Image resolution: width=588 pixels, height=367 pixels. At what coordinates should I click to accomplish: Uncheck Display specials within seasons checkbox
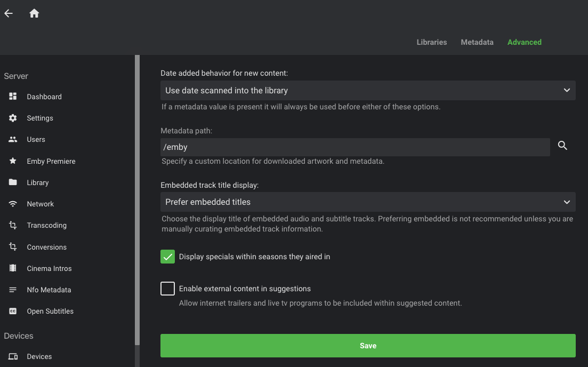167,257
